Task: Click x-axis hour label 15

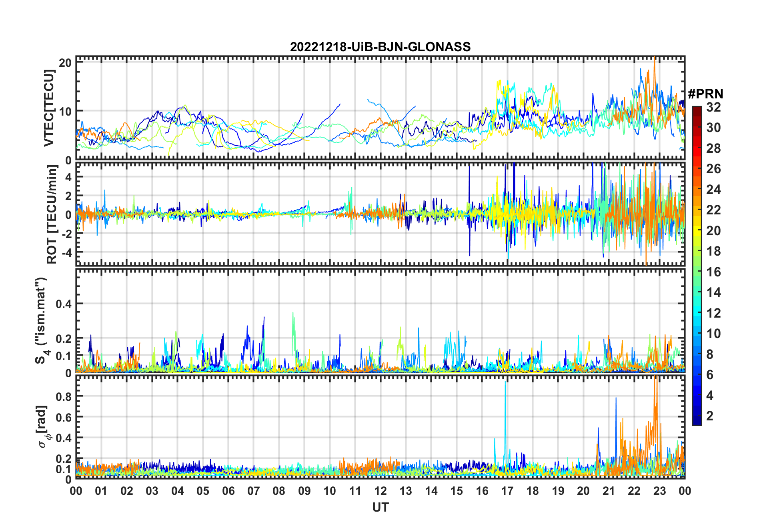Action: pyautogui.click(x=457, y=491)
